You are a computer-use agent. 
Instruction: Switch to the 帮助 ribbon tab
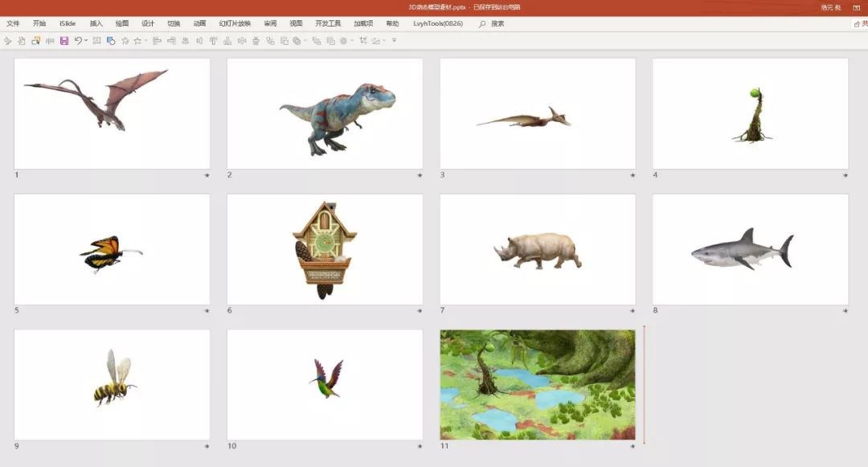[x=392, y=24]
